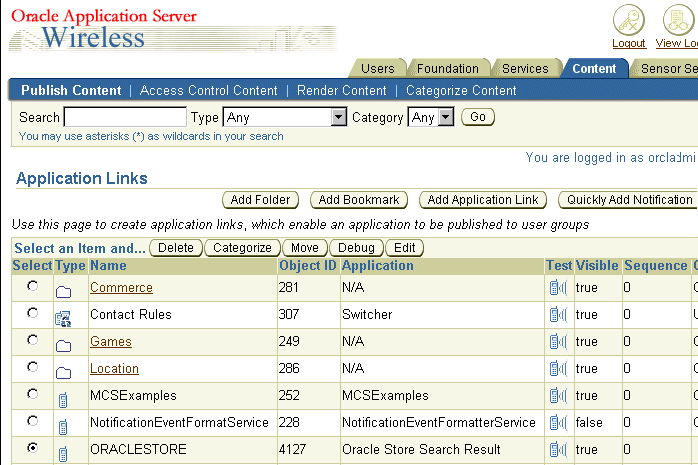Image resolution: width=698 pixels, height=465 pixels.
Task: Click the false value for NotificationEventFormatService
Action: pyautogui.click(x=589, y=422)
